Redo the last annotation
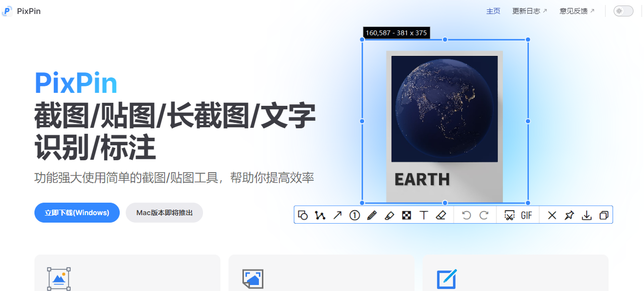The image size is (644, 291). [x=484, y=215]
